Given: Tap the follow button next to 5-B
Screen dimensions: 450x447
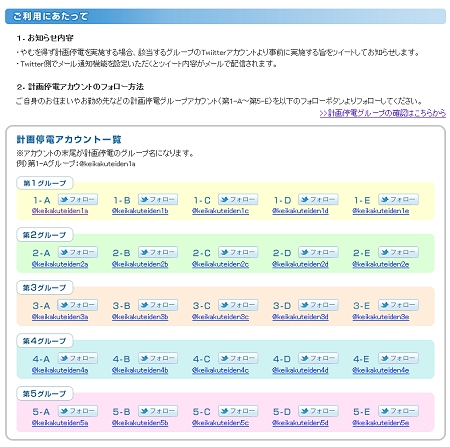Looking at the screenshot, I should click(x=158, y=411).
